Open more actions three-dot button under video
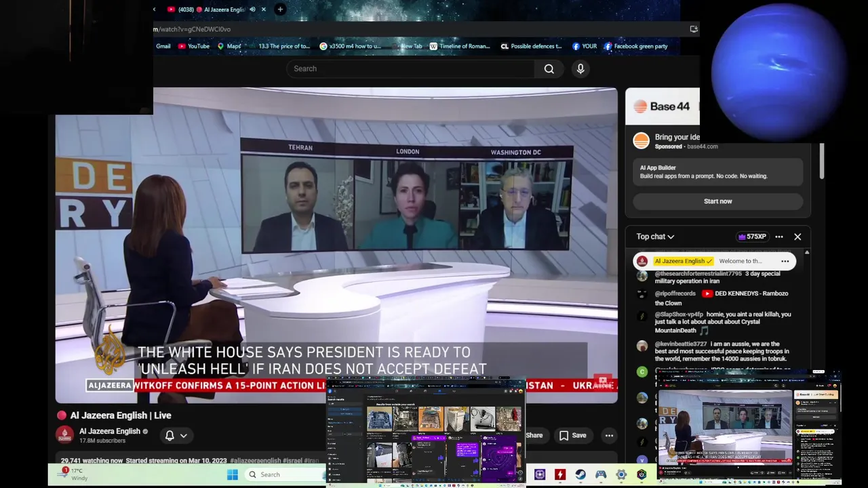 [609, 436]
